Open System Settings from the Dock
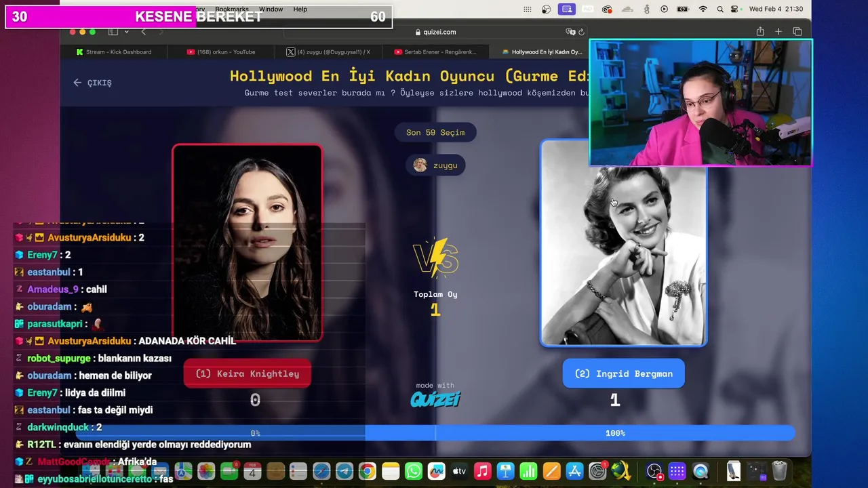The height and width of the screenshot is (488, 868). [x=597, y=471]
